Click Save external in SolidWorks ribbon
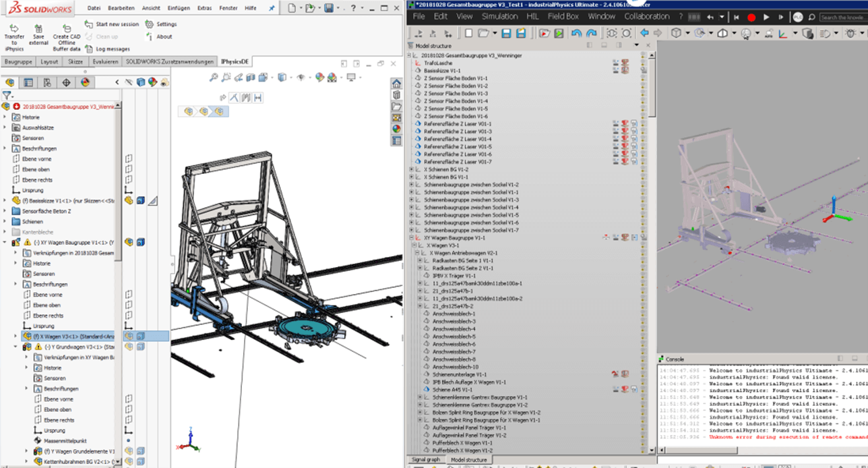Screen dimensions: 868x468 (x=38, y=28)
